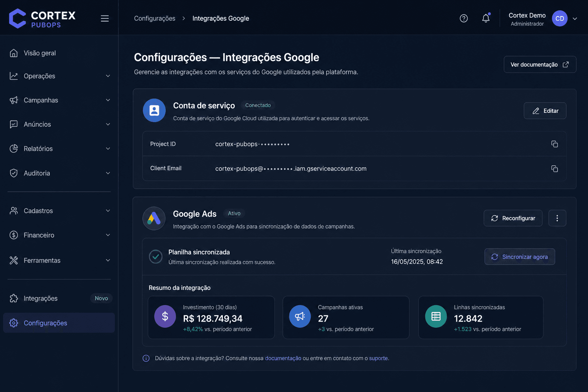Open the help question-mark icon
This screenshot has height=392, width=588.
pyautogui.click(x=464, y=18)
